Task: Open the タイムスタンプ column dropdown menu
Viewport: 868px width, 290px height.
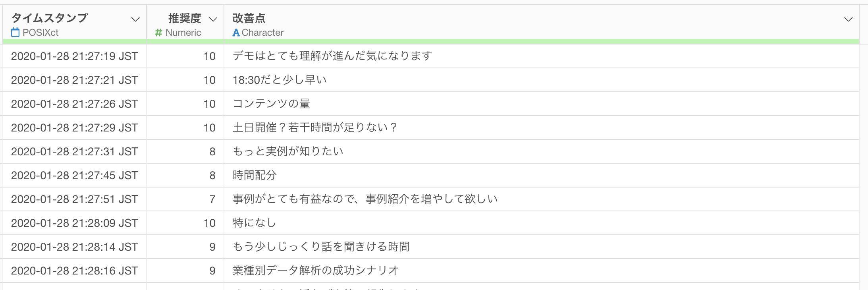Action: pos(135,19)
